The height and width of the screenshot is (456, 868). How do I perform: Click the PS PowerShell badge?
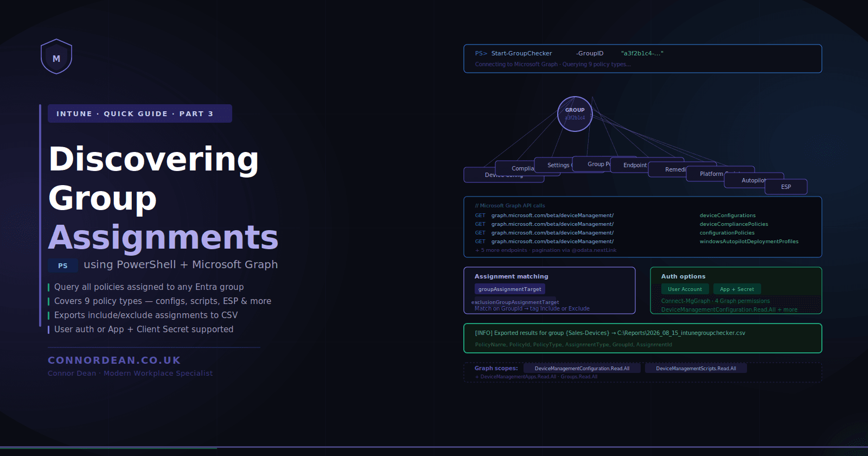(x=63, y=265)
